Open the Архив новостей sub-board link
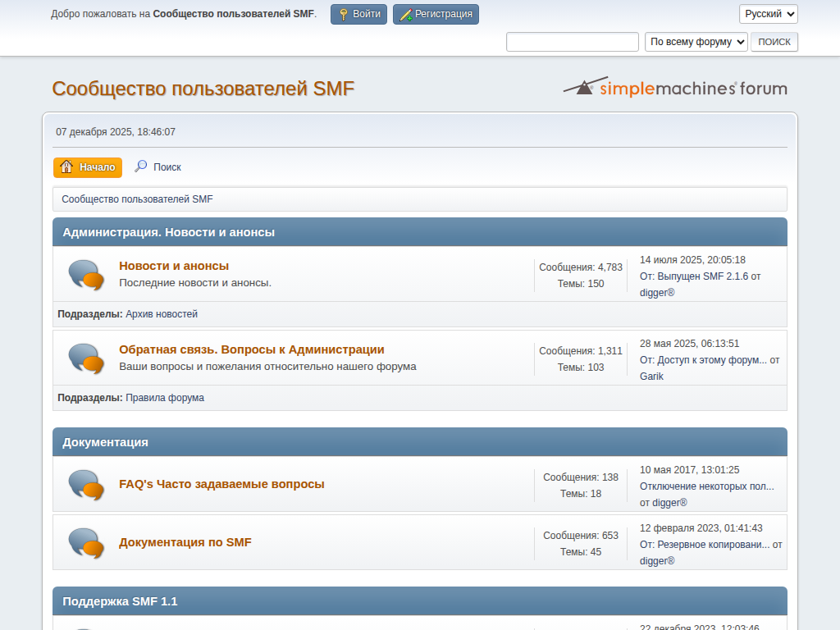 click(x=162, y=314)
